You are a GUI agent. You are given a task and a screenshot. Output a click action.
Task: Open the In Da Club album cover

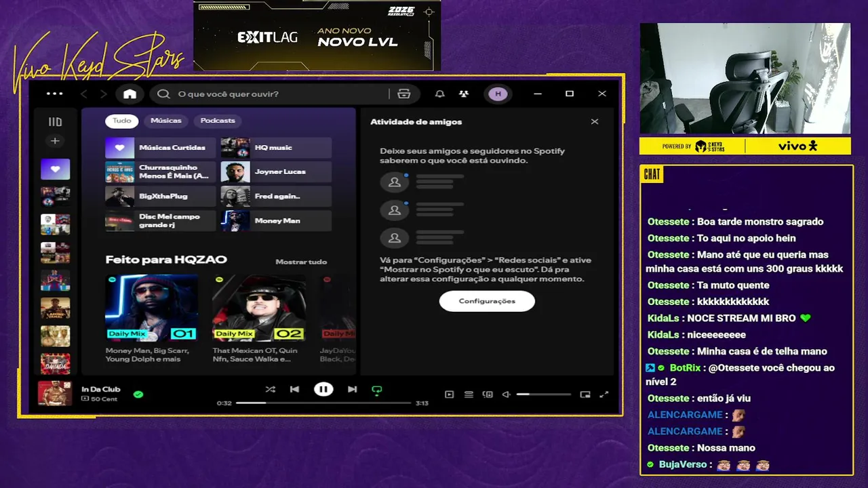54,393
